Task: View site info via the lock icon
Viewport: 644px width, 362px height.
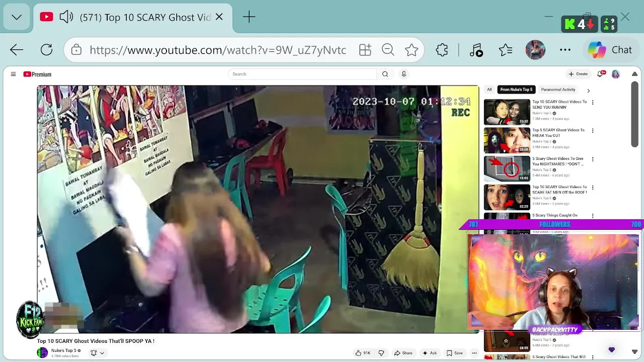Action: pyautogui.click(x=76, y=50)
